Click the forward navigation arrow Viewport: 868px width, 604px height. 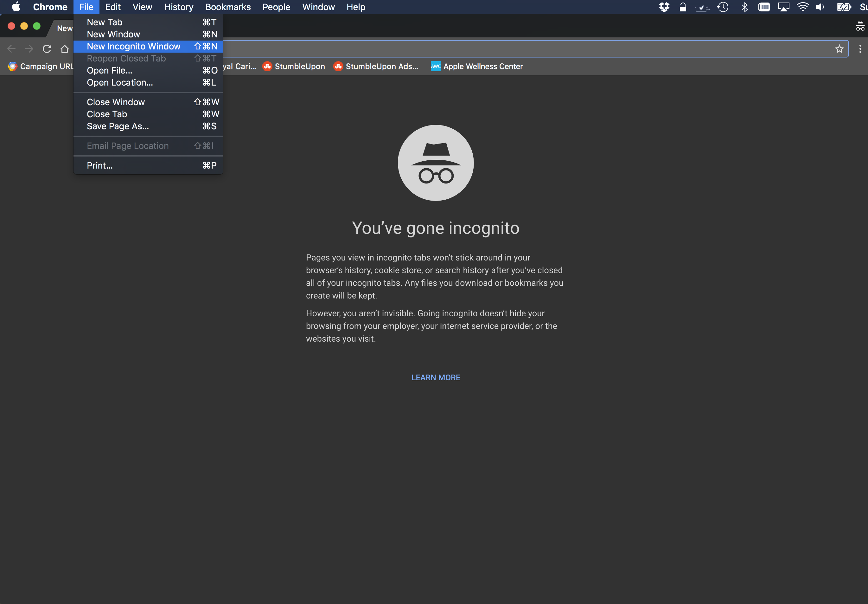point(29,49)
